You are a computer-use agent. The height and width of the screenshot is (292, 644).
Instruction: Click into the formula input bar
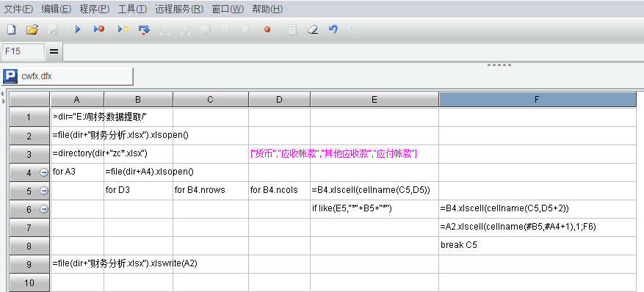click(353, 51)
